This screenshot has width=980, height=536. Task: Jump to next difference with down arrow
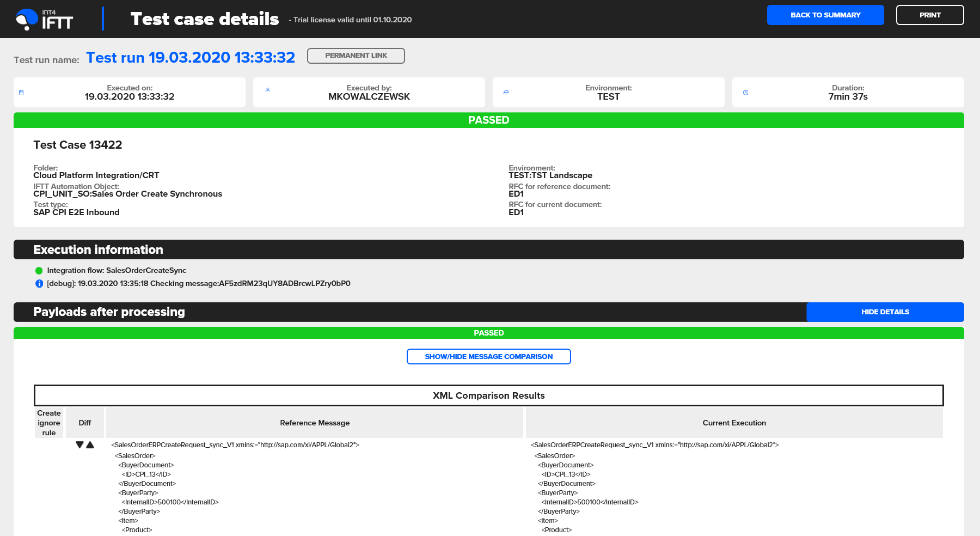coord(79,445)
